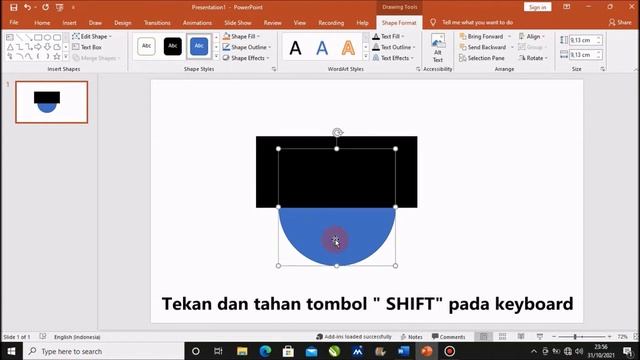Switch to the Transitions tab
640x360 pixels.
pyautogui.click(x=157, y=23)
